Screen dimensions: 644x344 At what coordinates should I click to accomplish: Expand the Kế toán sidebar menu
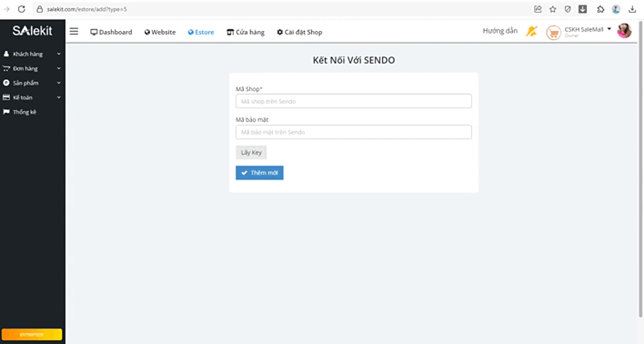coord(32,97)
